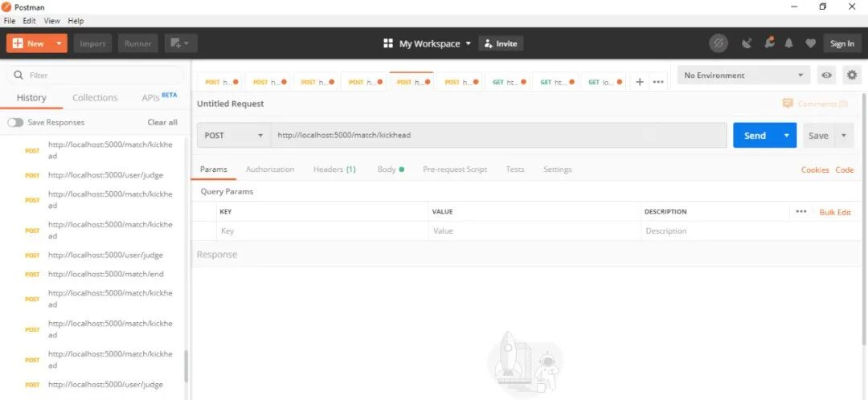Open the Save dropdown arrow
This screenshot has height=400, width=868.
click(x=844, y=135)
